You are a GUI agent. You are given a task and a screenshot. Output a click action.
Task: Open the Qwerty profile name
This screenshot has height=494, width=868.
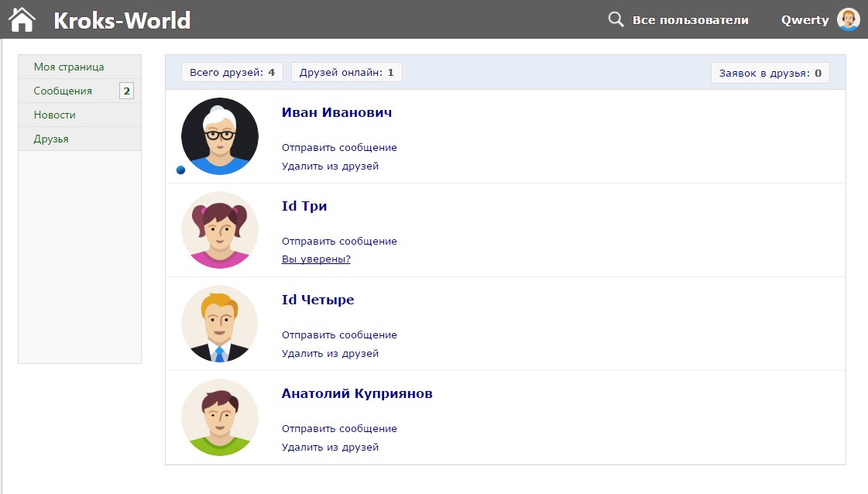point(805,20)
